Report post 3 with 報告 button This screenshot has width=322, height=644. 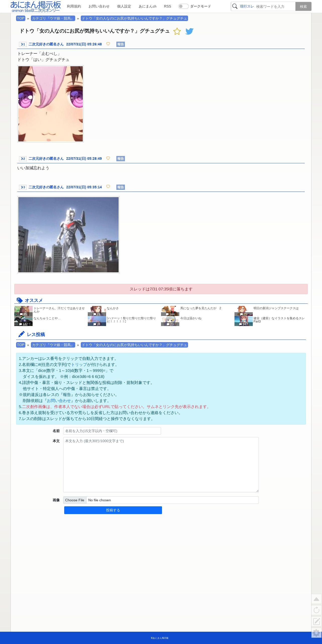(x=121, y=187)
